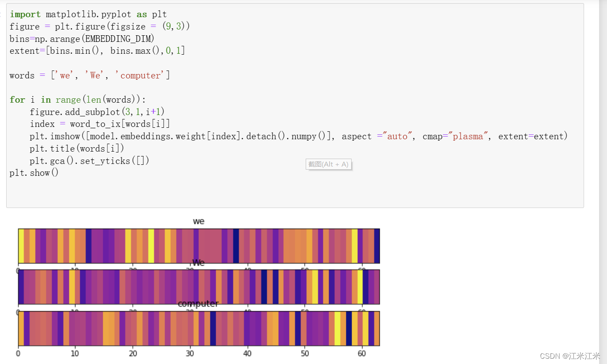
Task: Click the plt.imshow call line
Action: click(x=299, y=136)
